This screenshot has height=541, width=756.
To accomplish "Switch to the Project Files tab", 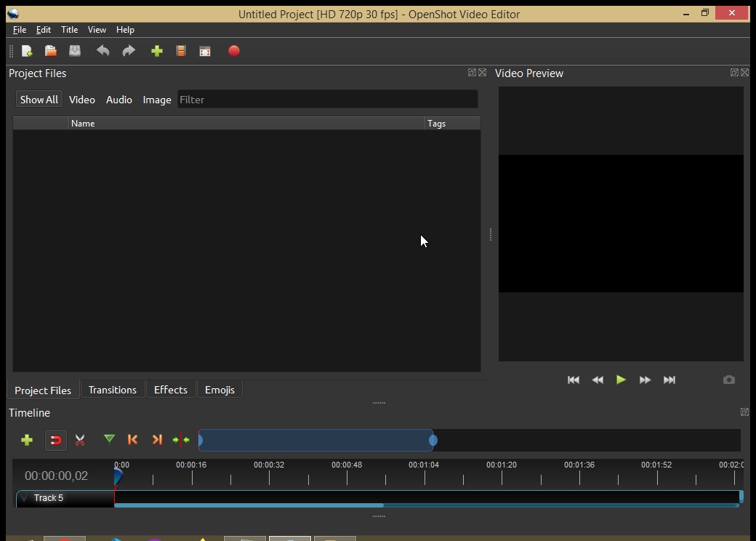I will [43, 390].
